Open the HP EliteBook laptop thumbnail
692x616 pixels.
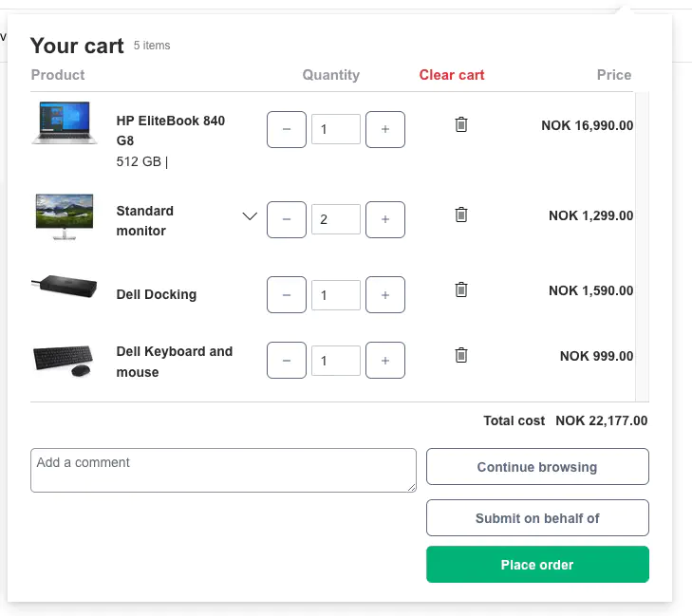65,123
